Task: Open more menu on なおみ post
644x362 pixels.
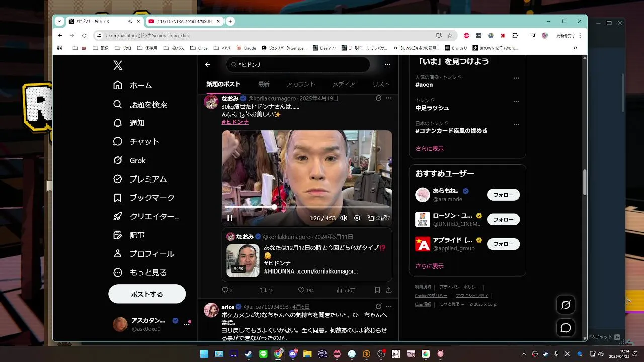Action: click(x=389, y=98)
